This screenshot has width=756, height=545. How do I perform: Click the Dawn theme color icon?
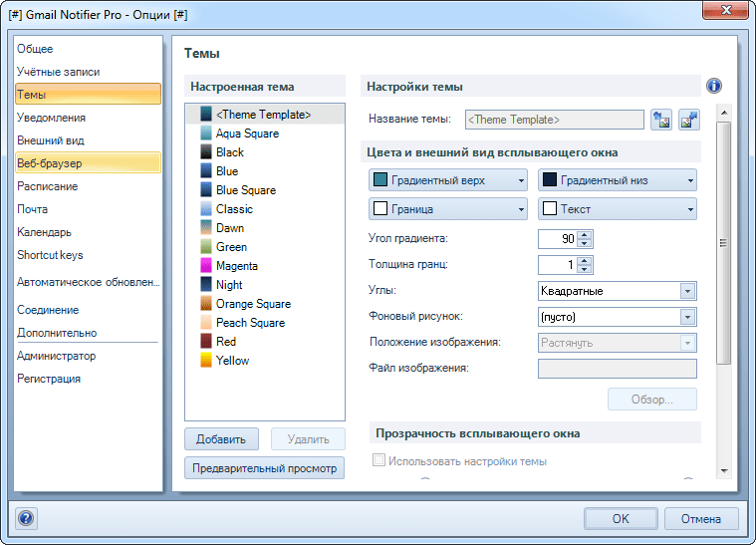(x=206, y=227)
